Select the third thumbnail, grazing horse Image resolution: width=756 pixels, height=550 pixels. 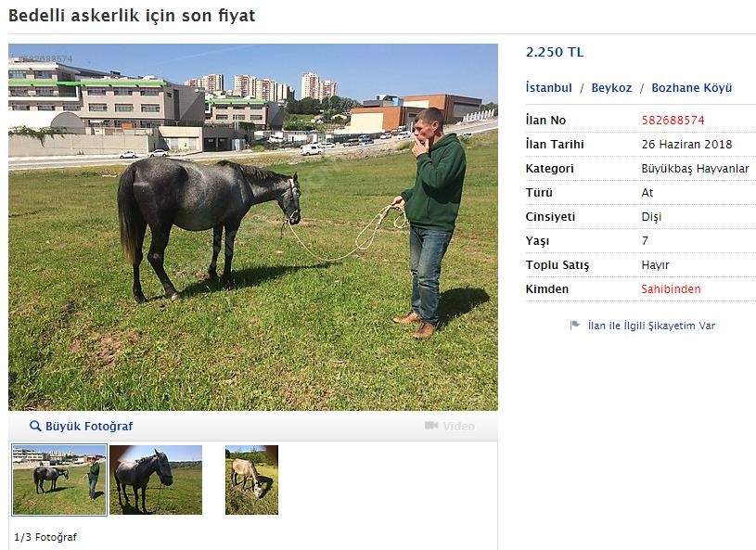[251, 480]
